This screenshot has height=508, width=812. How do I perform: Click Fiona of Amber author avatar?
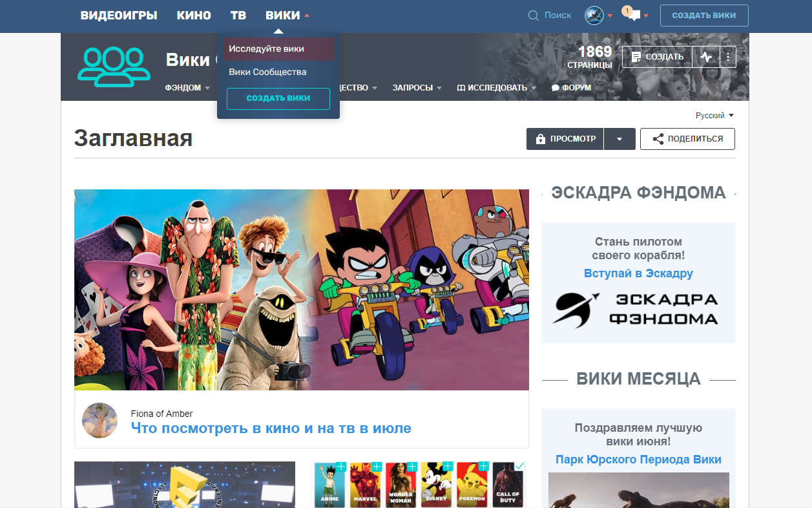[x=99, y=420]
